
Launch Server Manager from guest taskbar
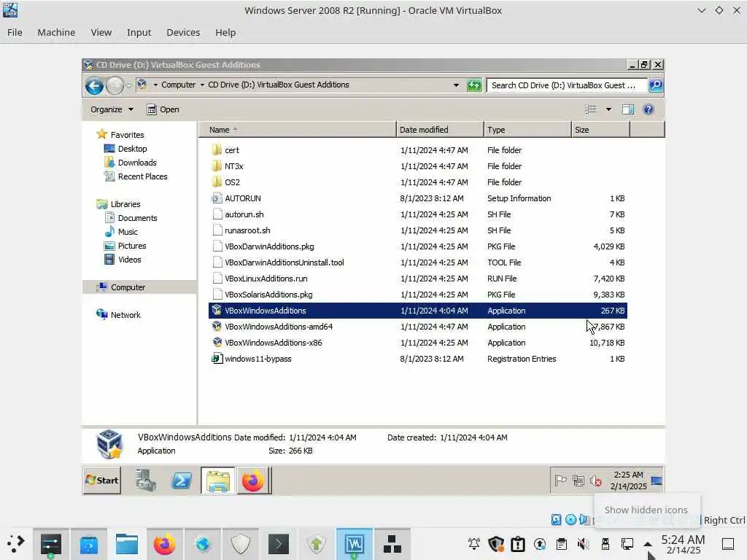point(145,481)
